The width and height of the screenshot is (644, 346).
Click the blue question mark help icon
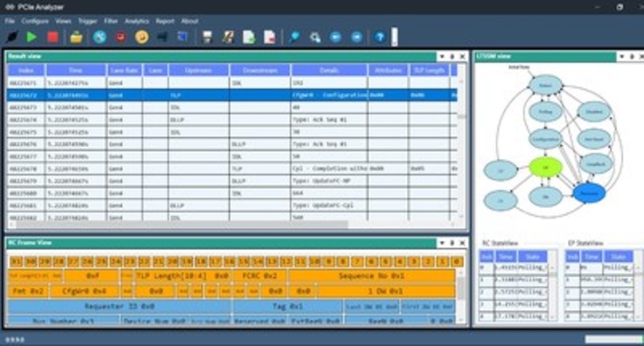click(380, 38)
